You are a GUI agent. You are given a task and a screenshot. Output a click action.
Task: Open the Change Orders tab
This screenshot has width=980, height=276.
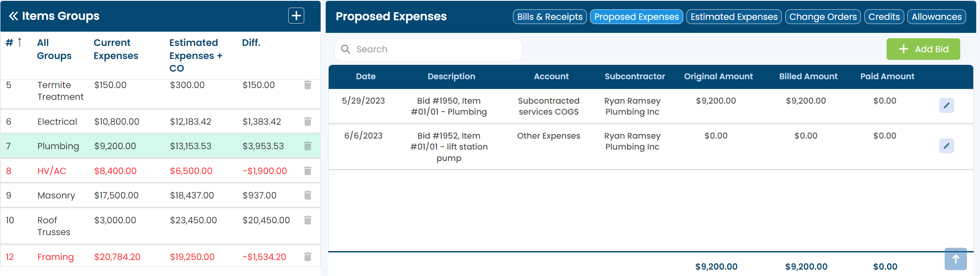coord(823,17)
